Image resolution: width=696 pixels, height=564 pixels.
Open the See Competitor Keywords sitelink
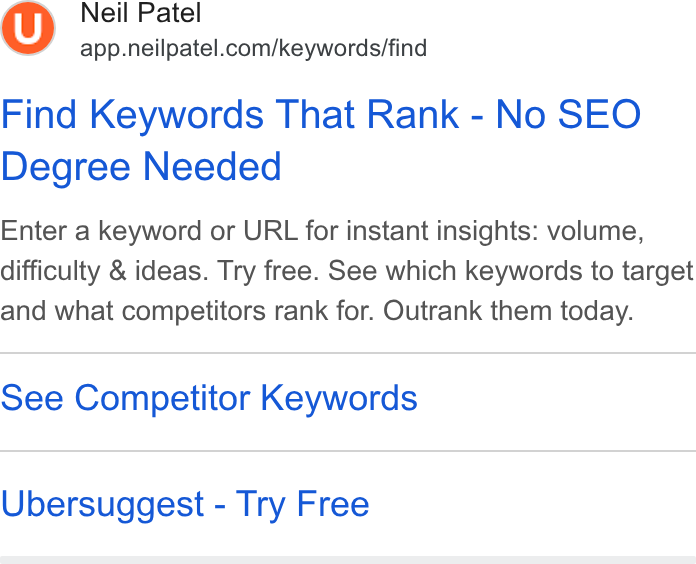coord(209,398)
